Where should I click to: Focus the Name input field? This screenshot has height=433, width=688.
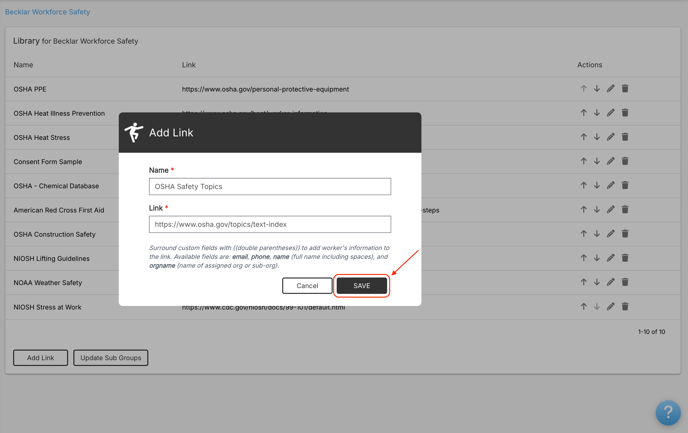coord(270,186)
